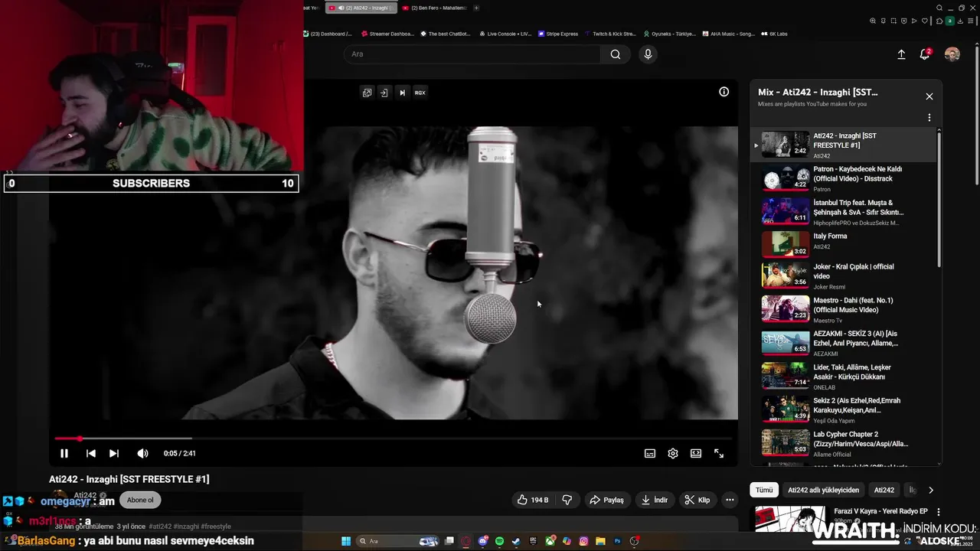Viewport: 980px width, 551px height.
Task: Click the pop-out player overlay icon
Action: pos(367,93)
